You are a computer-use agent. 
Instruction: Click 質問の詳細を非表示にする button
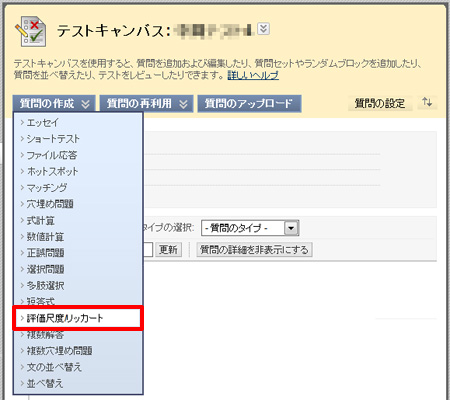point(254,250)
